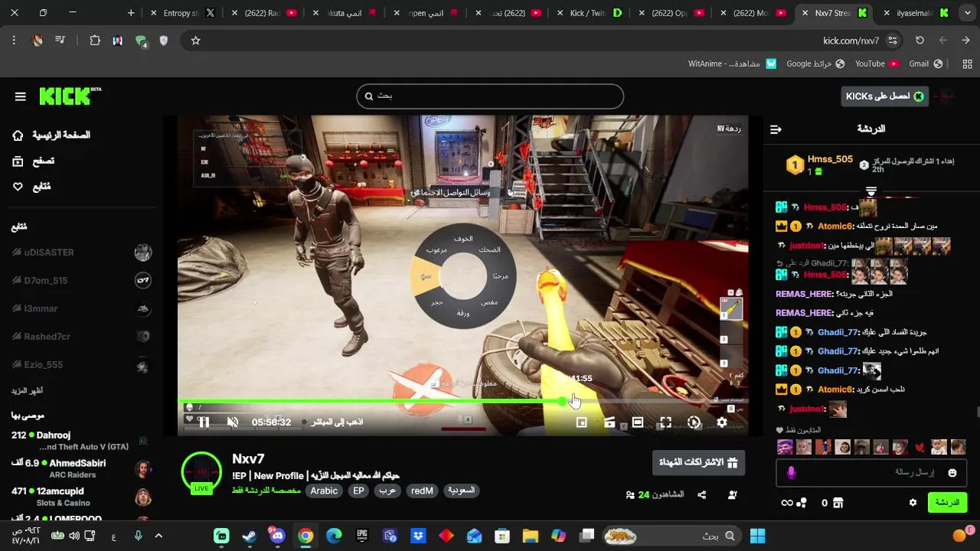
Task: Click the purple microphone chat icon
Action: click(792, 473)
